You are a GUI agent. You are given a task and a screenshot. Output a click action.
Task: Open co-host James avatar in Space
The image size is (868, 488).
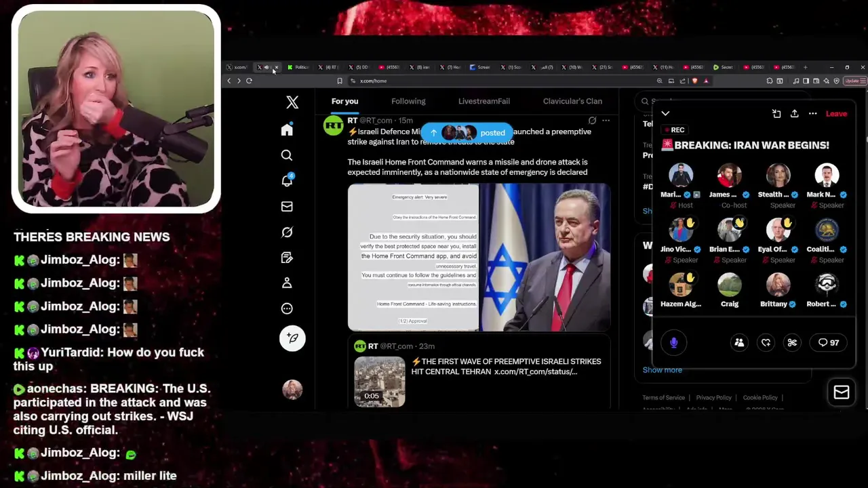[x=730, y=176]
